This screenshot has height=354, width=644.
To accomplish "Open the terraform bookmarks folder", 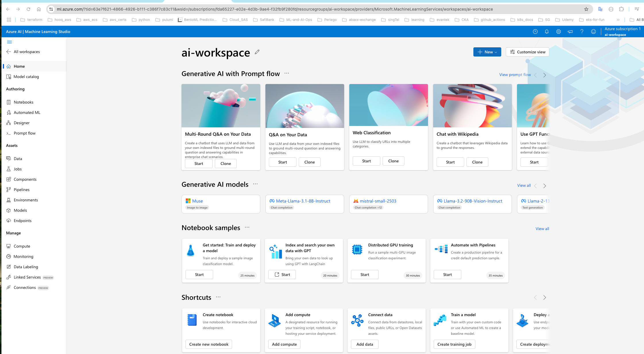I will (x=31, y=20).
